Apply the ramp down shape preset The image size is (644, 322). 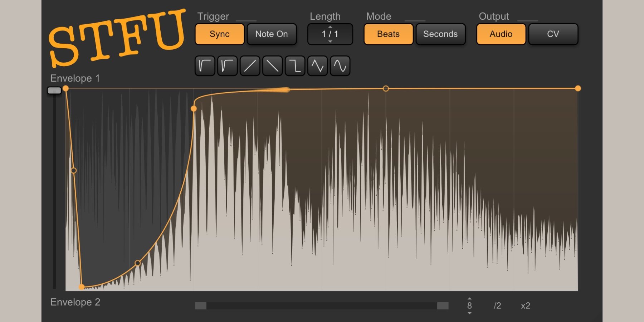point(272,66)
